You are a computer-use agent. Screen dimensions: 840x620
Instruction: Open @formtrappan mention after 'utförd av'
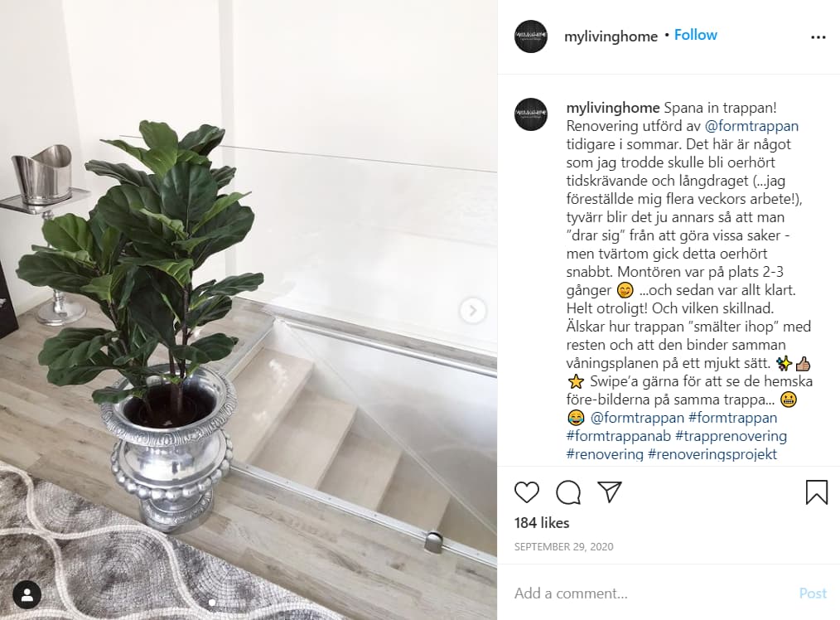pyautogui.click(x=751, y=126)
